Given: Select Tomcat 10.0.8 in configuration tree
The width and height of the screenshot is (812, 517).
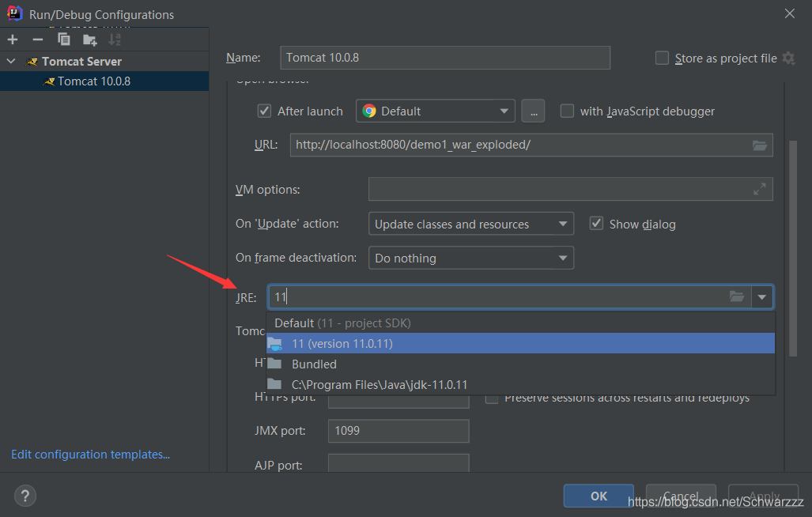Looking at the screenshot, I should tap(104, 81).
